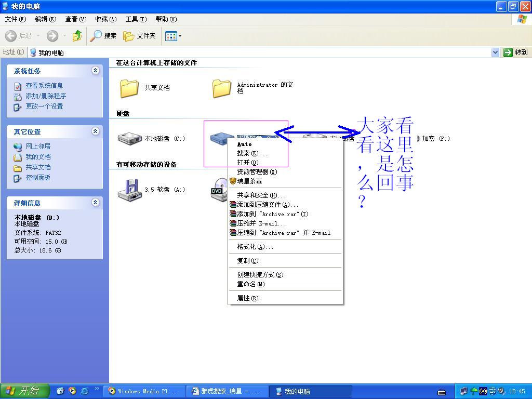Select the Administrator 的文档 folder icon
532x399 pixels.
point(221,88)
